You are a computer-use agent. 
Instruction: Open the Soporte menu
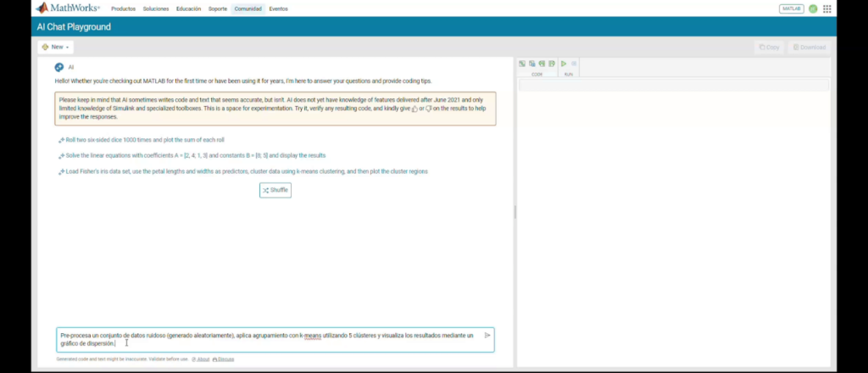click(218, 8)
